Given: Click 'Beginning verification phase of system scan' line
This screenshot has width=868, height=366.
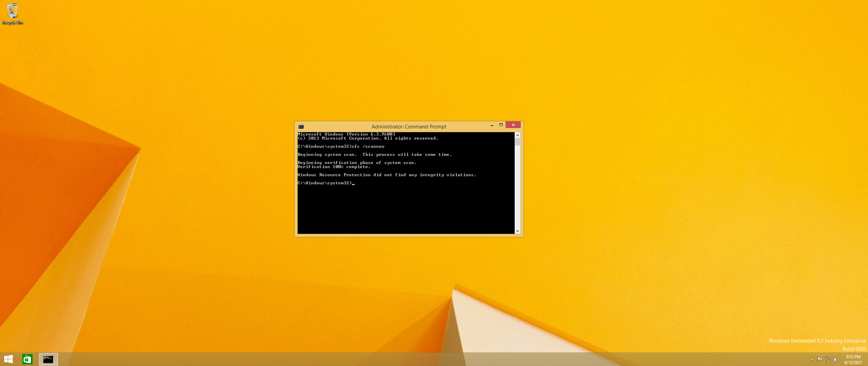Looking at the screenshot, I should pyautogui.click(x=357, y=163).
